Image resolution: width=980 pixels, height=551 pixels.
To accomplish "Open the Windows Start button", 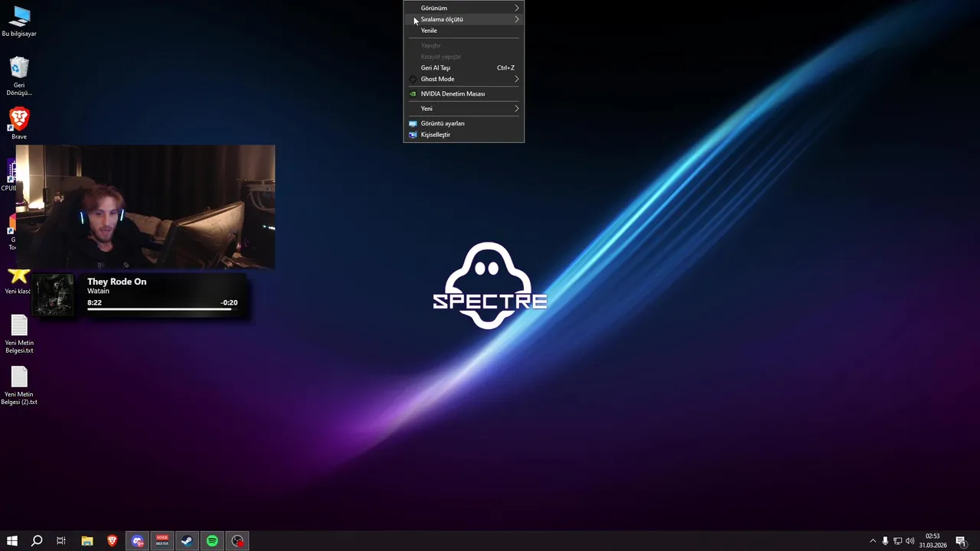I will (11, 541).
